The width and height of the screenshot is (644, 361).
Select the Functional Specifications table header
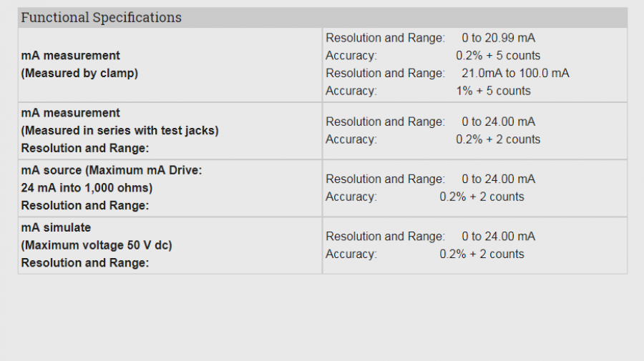tap(323, 17)
